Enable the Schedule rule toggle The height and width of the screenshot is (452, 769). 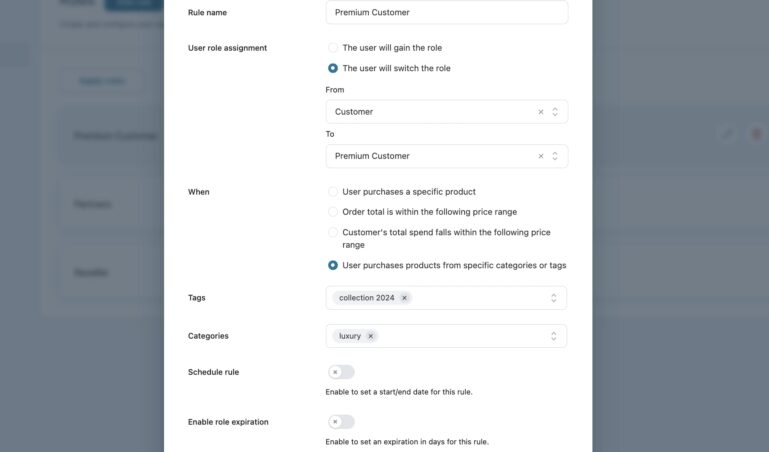[x=340, y=372]
